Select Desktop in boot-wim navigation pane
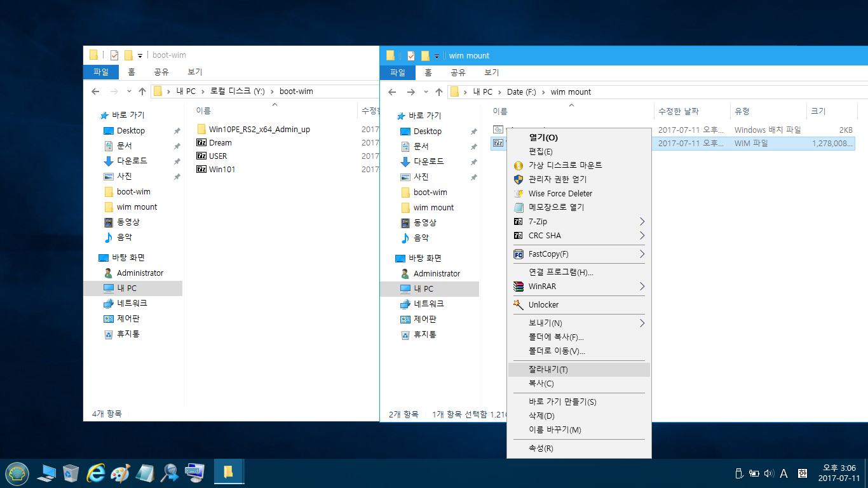 (x=131, y=130)
